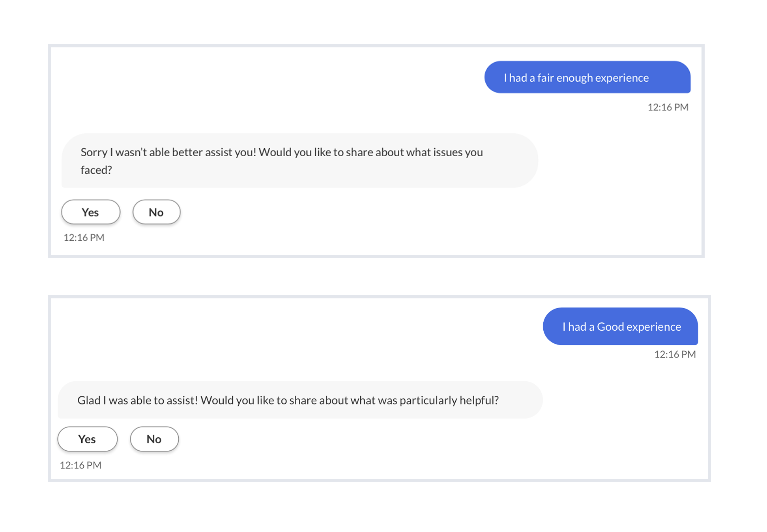Viewport: 767px width, 532px height.
Task: Choose Yes to share issues you faced
Action: pyautogui.click(x=90, y=212)
